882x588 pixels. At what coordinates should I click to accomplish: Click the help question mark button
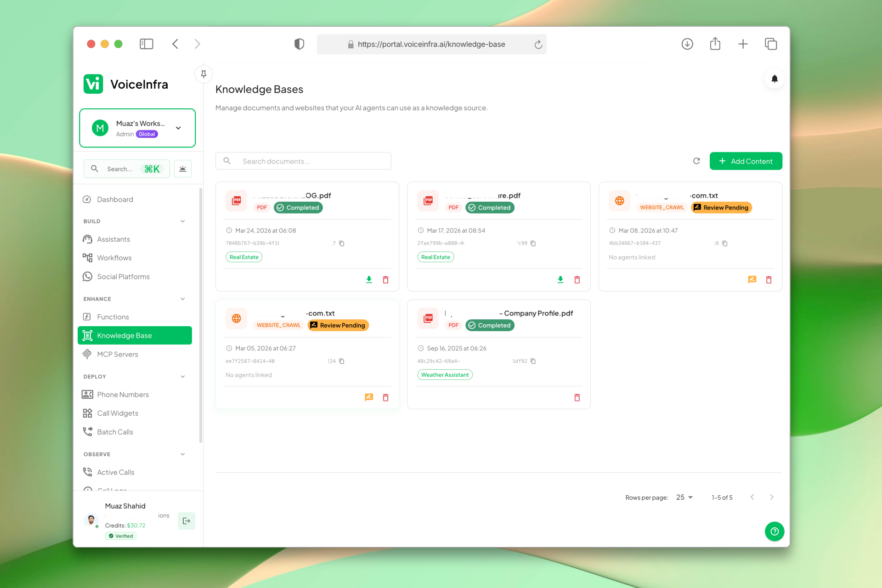775,531
